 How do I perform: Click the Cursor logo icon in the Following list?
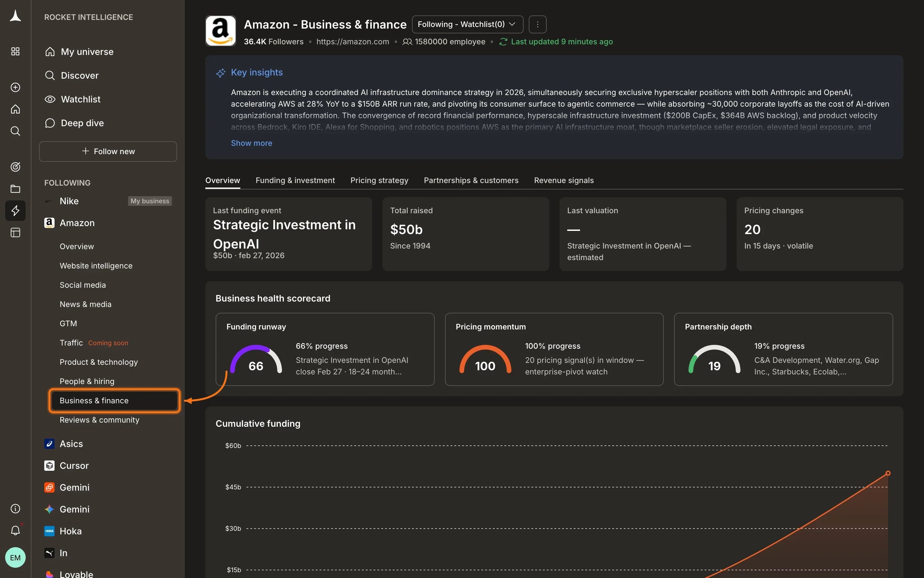point(49,465)
